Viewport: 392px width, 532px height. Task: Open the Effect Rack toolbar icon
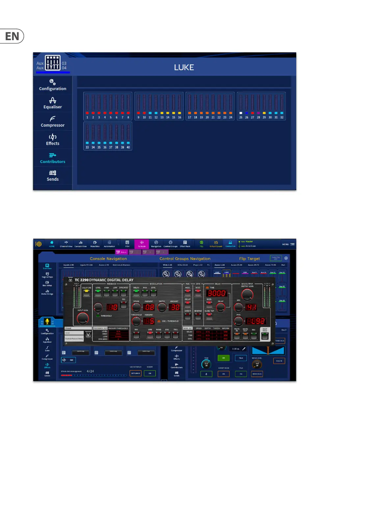coord(185,244)
